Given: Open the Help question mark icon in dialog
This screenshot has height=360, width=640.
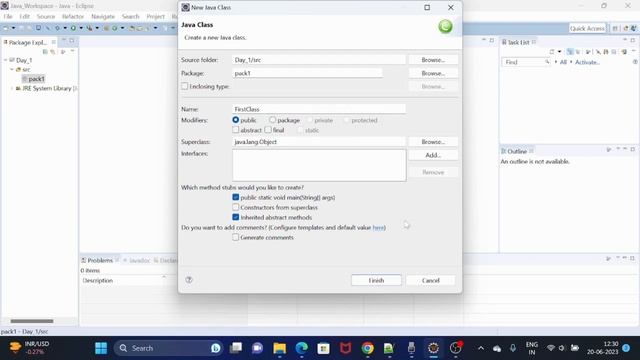Looking at the screenshot, I should click(189, 280).
